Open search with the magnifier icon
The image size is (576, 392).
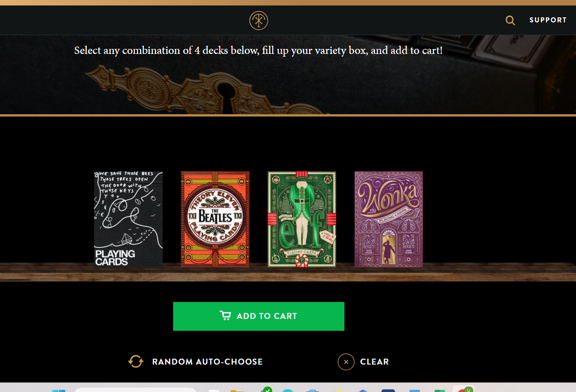coord(510,21)
